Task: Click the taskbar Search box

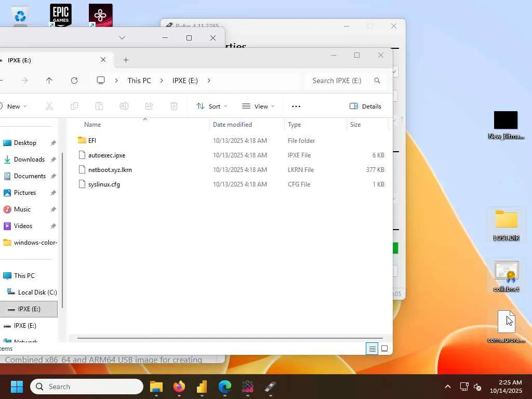Action: 87,387
